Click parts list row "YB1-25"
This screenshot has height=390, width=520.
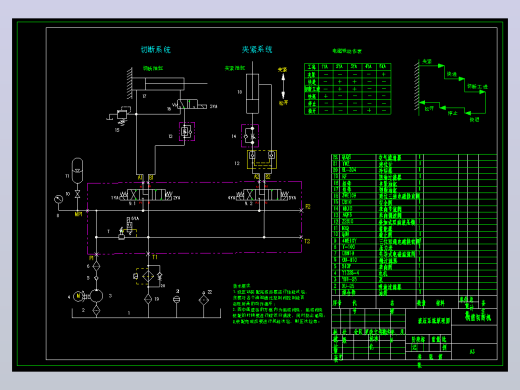(x=414, y=279)
